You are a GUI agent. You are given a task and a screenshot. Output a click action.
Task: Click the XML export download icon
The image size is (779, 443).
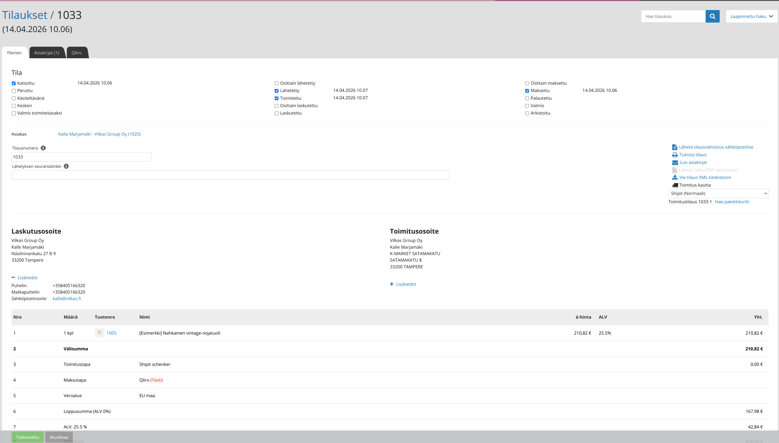click(x=675, y=177)
